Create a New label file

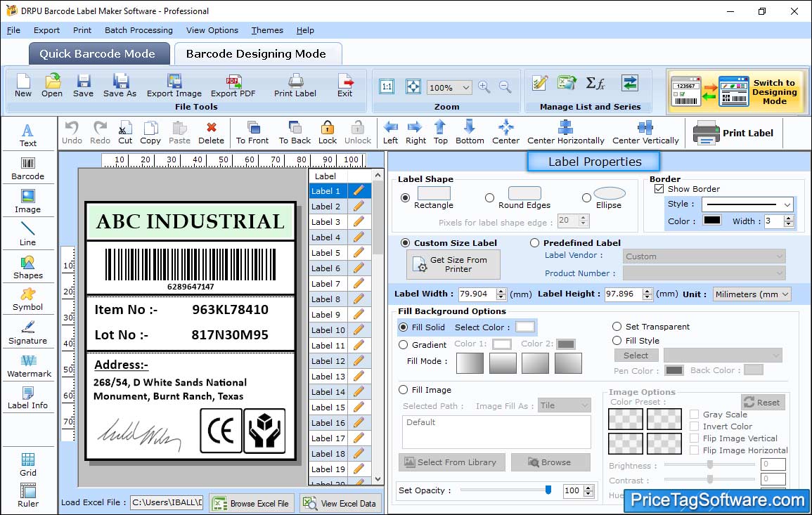pos(22,86)
